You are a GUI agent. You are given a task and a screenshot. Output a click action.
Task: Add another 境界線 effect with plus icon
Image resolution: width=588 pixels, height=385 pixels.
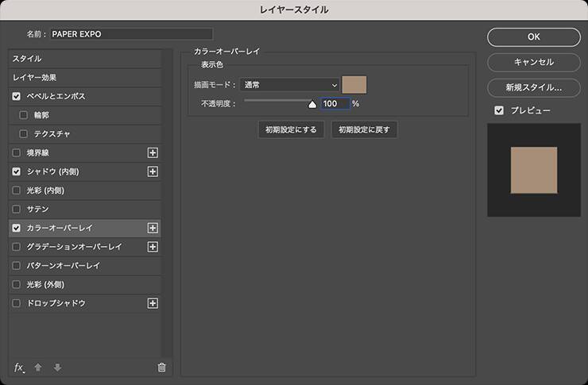click(x=153, y=152)
